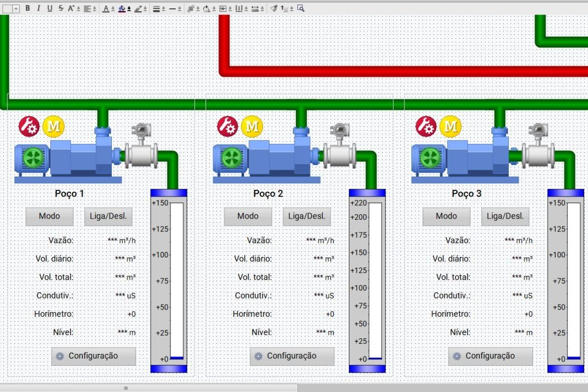
Task: Click the green pump fan of Poço 1
Action: click(33, 158)
